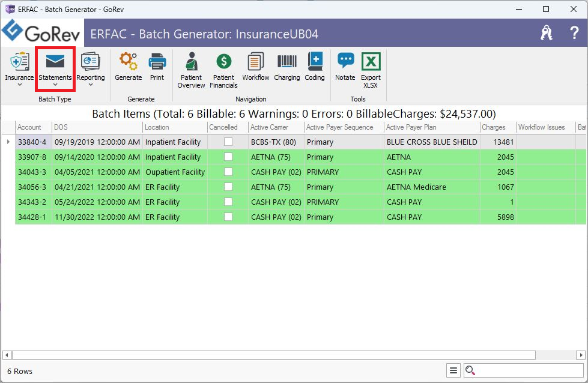Open the Coding book icon
This screenshot has height=383, width=588.
[315, 61]
